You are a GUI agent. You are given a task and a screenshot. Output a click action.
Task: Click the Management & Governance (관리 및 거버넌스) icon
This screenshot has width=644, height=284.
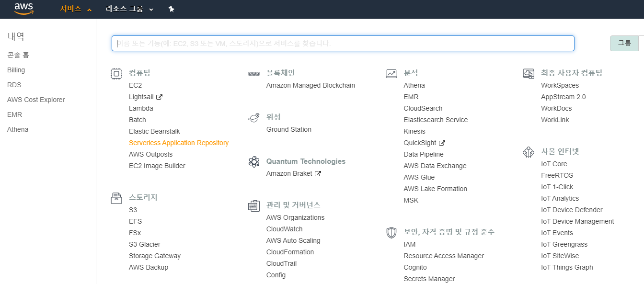click(x=253, y=206)
